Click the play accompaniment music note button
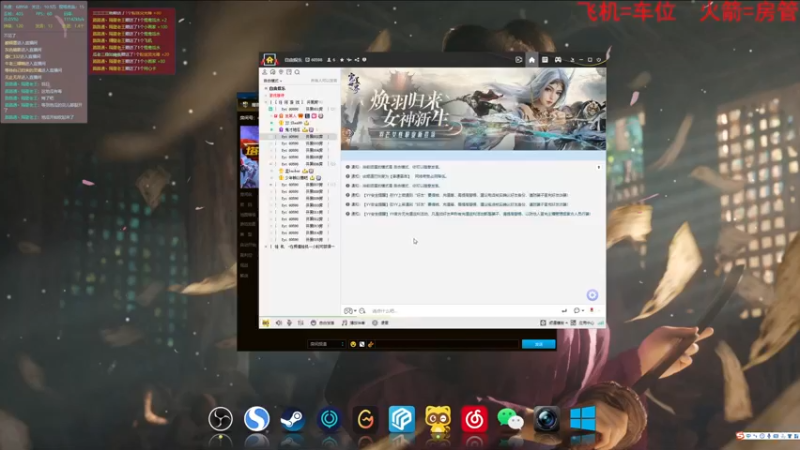This screenshot has height=450, width=800. [354, 323]
